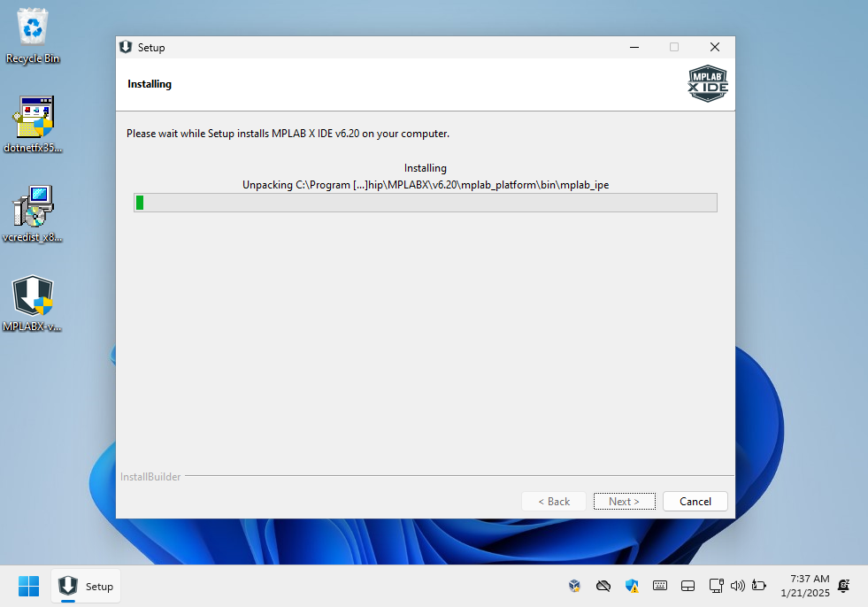Click the InstallBuilder label
868x607 pixels.
point(150,477)
